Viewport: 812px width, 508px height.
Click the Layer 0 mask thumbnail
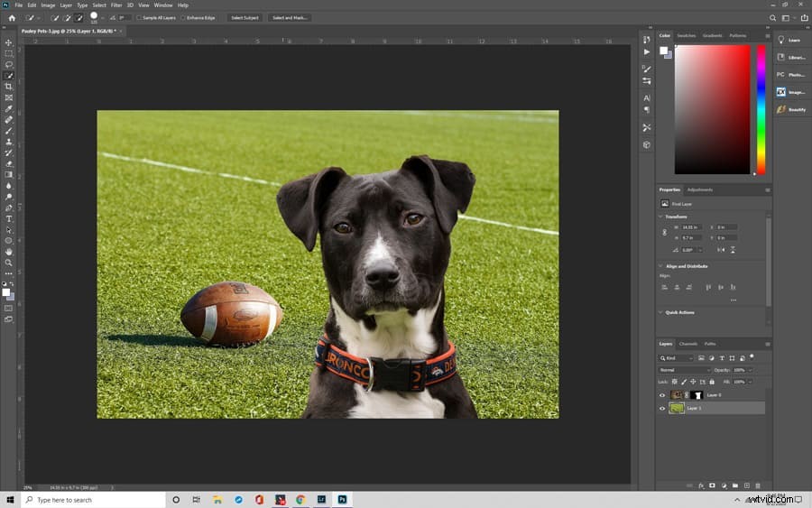(x=697, y=395)
